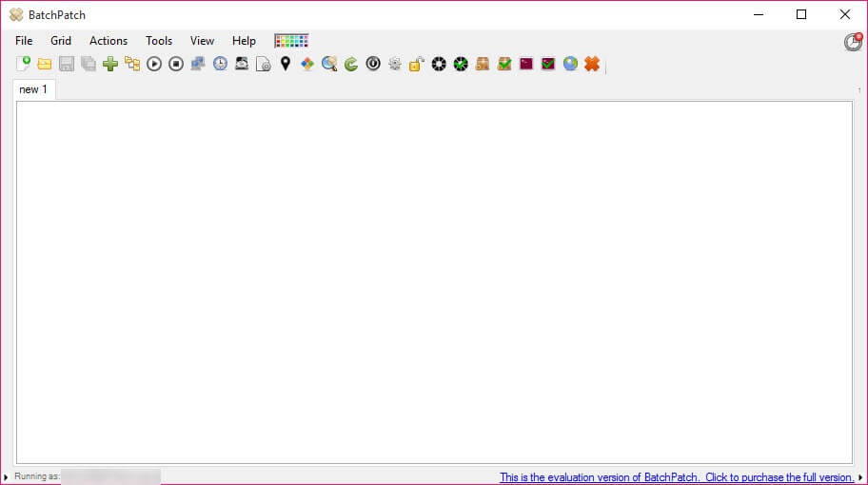The width and height of the screenshot is (868, 485).
Task: Save the grid with the floppy disk icon
Action: tap(67, 64)
